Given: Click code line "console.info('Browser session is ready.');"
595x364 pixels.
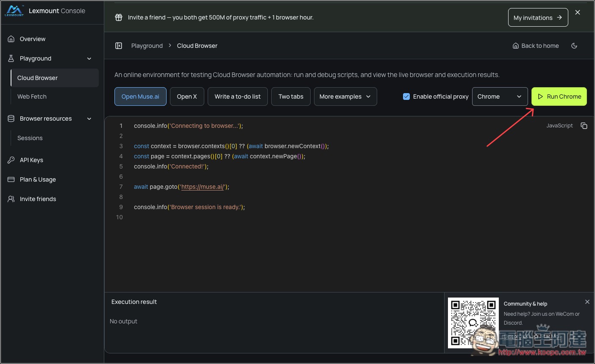Looking at the screenshot, I should (x=189, y=207).
